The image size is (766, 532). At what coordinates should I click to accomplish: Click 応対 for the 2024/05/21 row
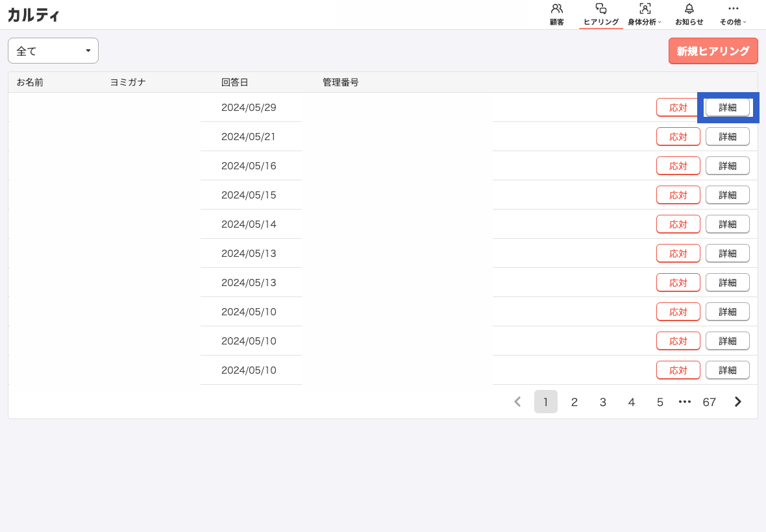(678, 137)
